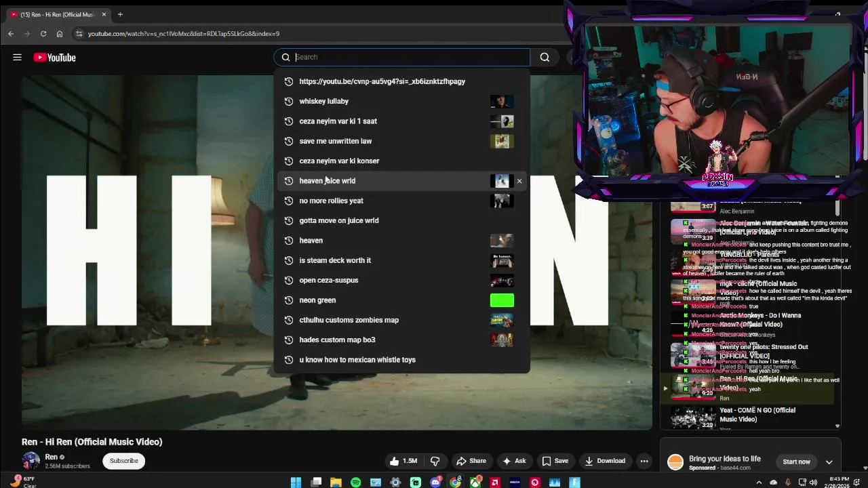This screenshot has width=868, height=488.
Task: Open thumbnail beside 'is steam deck worth it'
Action: point(502,260)
